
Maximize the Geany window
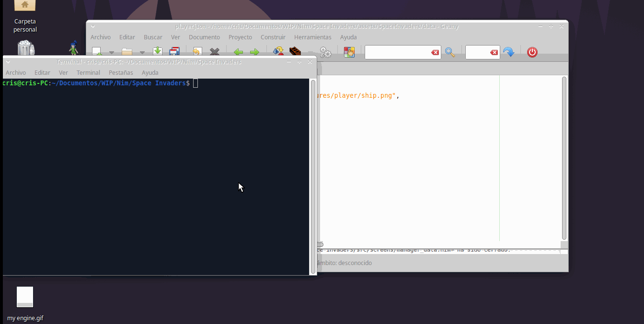[x=551, y=26]
